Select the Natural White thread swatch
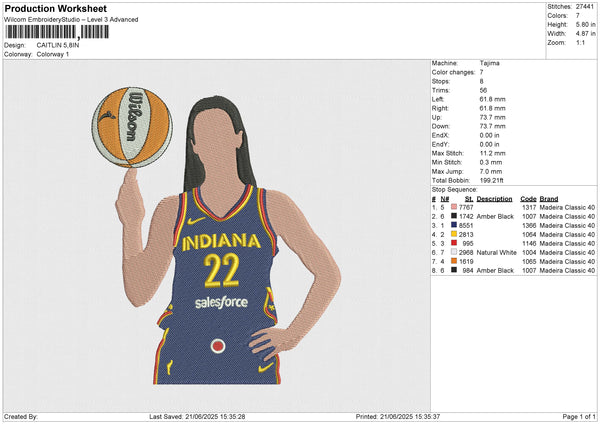600x424 pixels. point(454,252)
